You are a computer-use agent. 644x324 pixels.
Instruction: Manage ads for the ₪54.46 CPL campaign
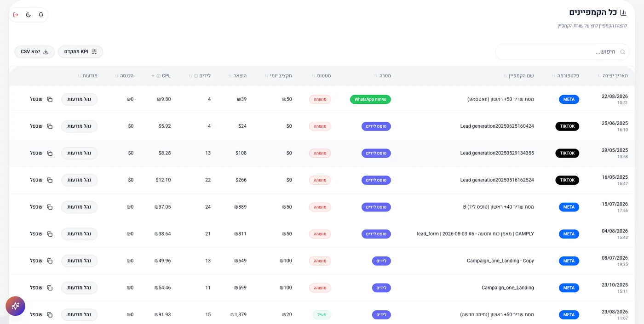tap(80, 288)
